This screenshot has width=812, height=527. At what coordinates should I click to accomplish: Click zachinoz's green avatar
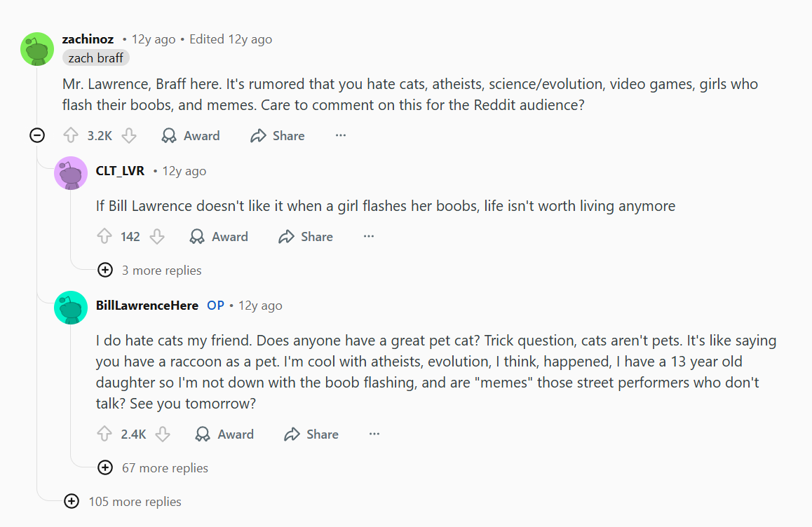37,49
